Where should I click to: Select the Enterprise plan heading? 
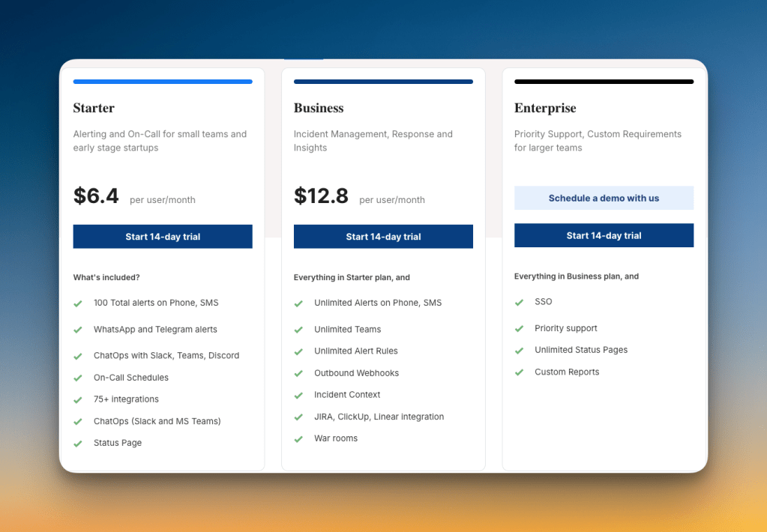[545, 108]
